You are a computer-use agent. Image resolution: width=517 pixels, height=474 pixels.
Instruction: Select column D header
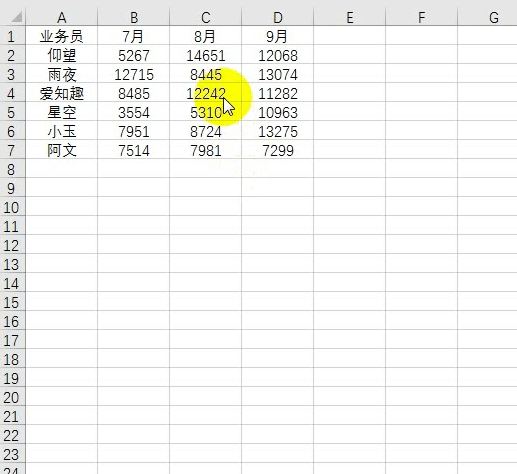point(278,17)
